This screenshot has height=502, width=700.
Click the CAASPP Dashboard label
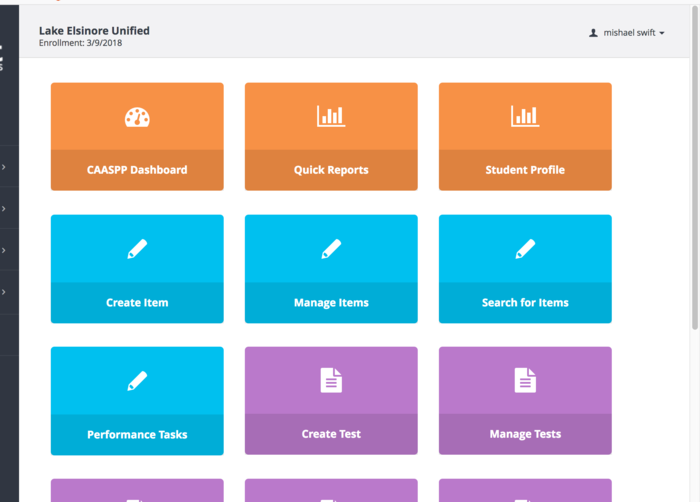[x=137, y=170]
